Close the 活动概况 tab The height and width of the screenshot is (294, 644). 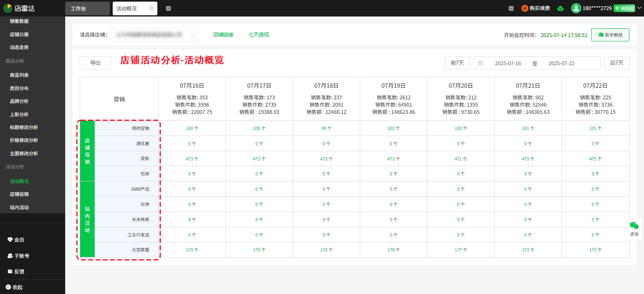151,8
